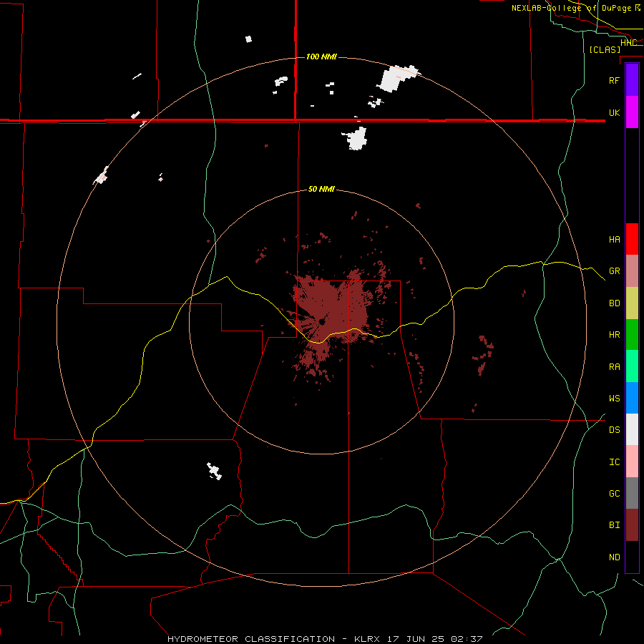Click the white DS legend swatch

coord(632,429)
